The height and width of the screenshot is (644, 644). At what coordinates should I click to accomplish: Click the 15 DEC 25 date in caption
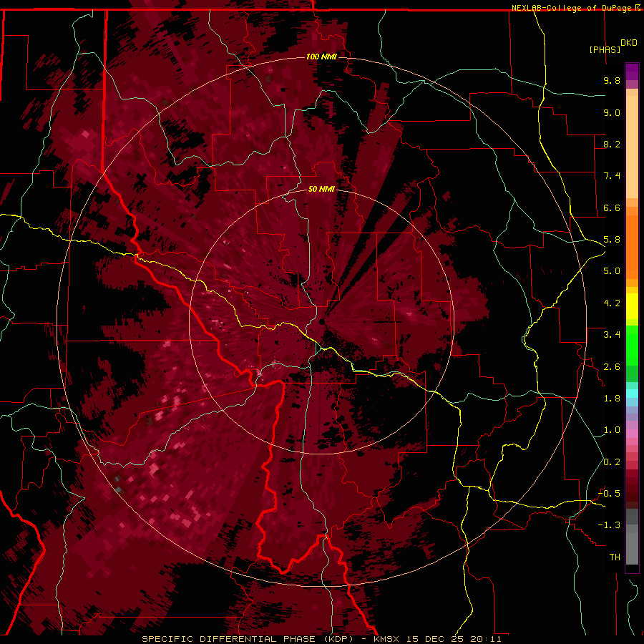point(435,639)
